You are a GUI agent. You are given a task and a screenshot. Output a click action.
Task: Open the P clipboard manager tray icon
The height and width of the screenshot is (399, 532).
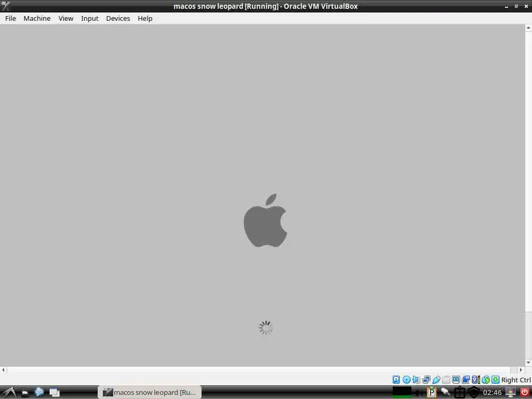click(x=432, y=393)
